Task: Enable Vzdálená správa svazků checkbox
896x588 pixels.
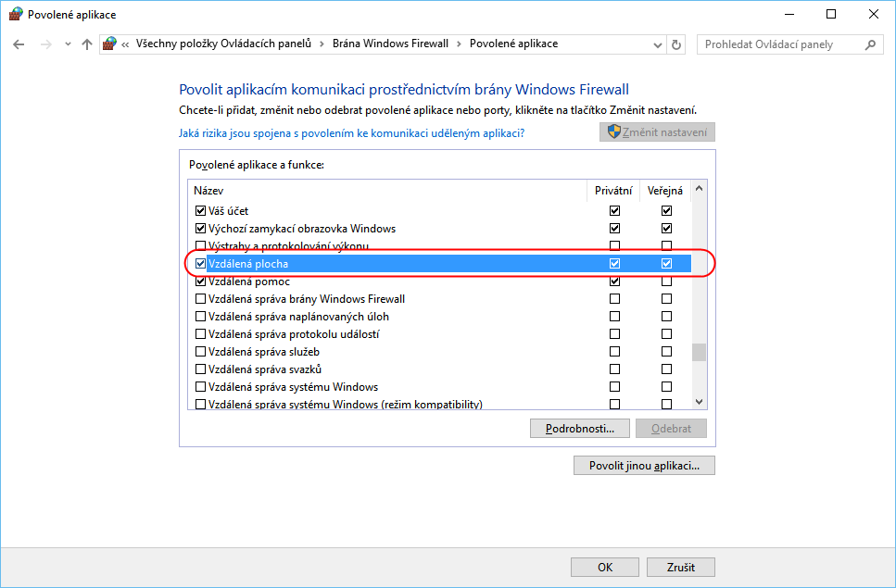Action: coord(200,369)
